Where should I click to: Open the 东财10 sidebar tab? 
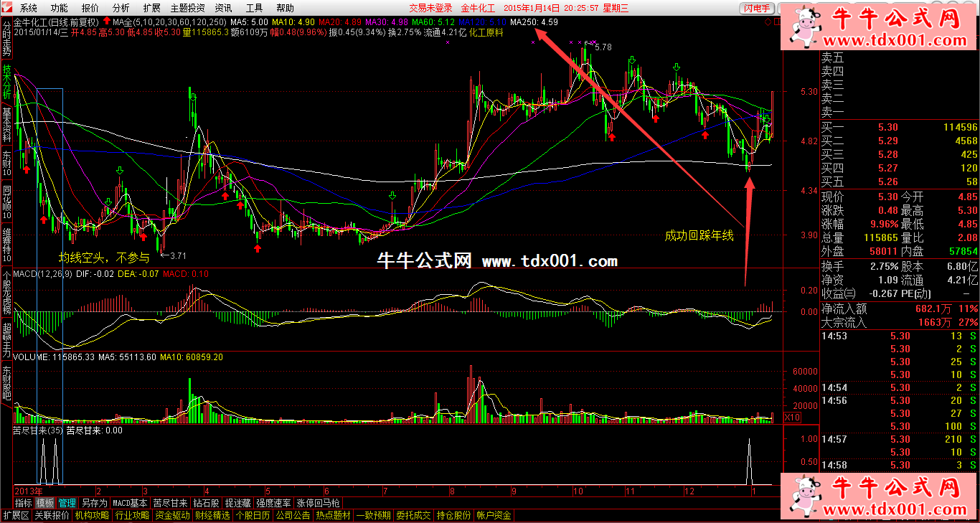pos(6,164)
